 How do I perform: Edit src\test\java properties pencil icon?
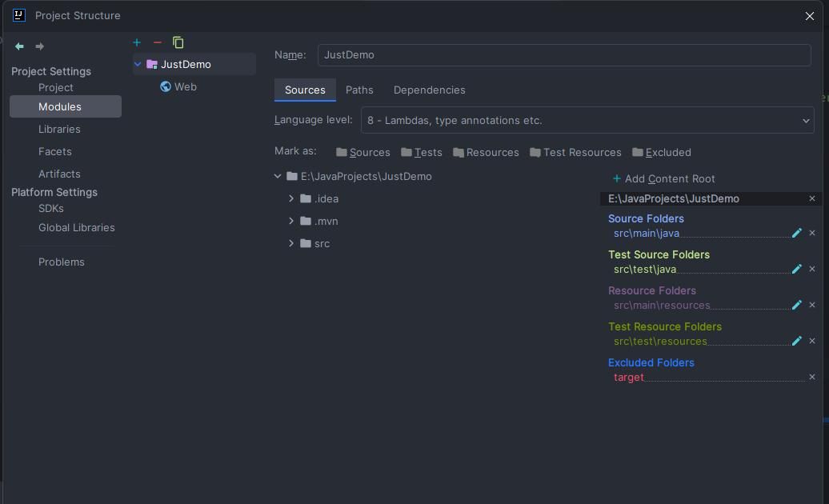[797, 269]
